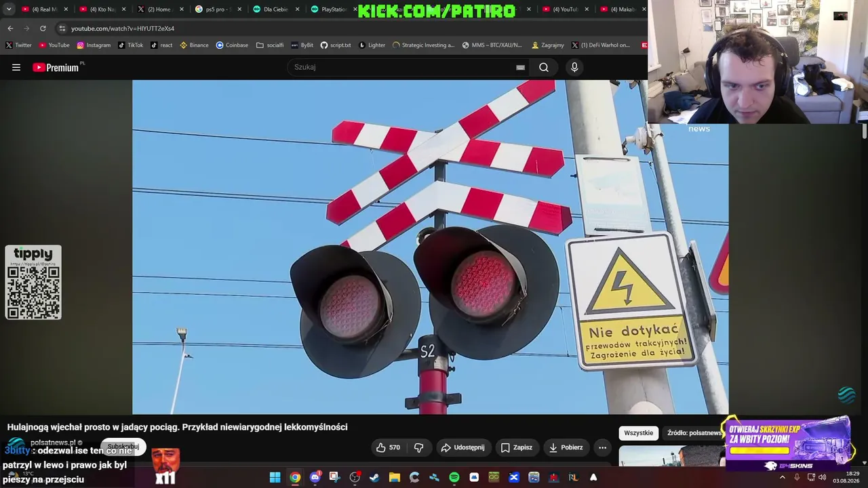Image resolution: width=868 pixels, height=488 pixels.
Task: Save video with the Zapisz button
Action: [516, 447]
